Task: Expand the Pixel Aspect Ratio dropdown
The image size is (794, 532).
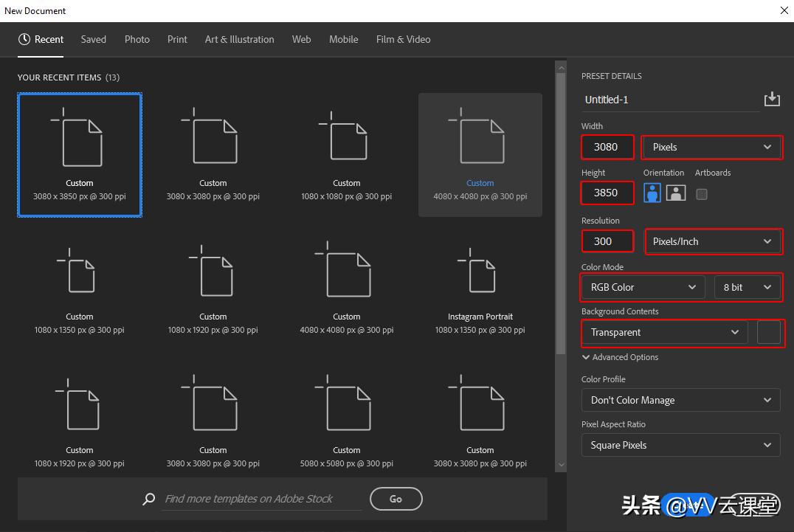Action: click(680, 445)
